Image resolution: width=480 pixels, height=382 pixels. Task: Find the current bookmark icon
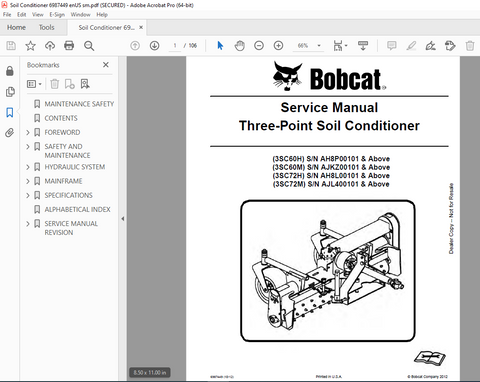pyautogui.click(x=85, y=84)
